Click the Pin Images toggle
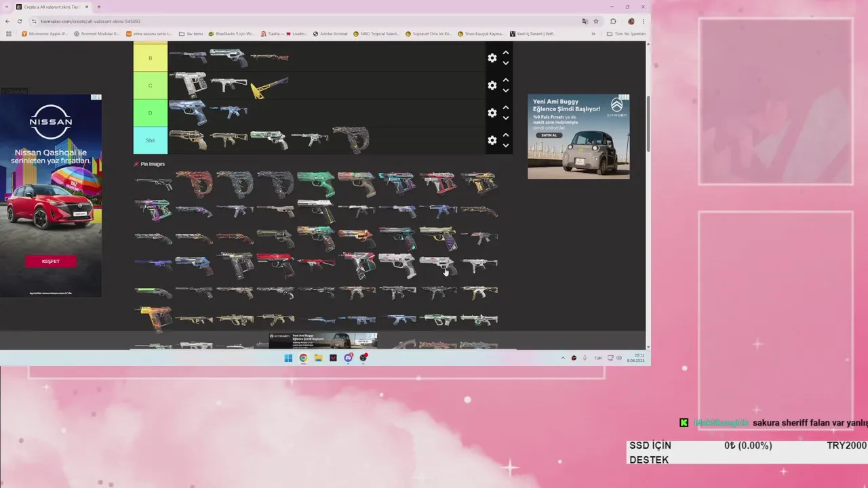The image size is (868, 488). point(149,164)
